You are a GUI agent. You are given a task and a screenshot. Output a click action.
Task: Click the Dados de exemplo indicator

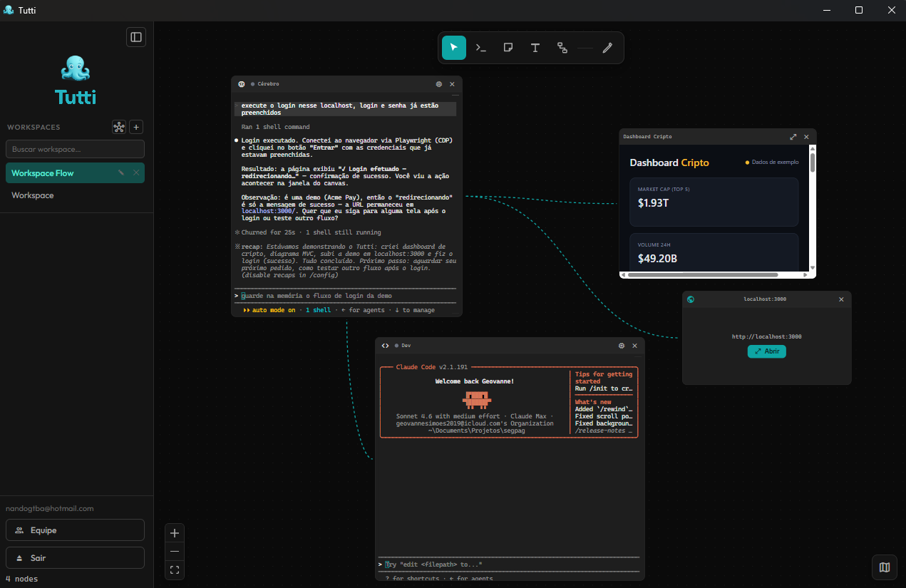coord(772,163)
